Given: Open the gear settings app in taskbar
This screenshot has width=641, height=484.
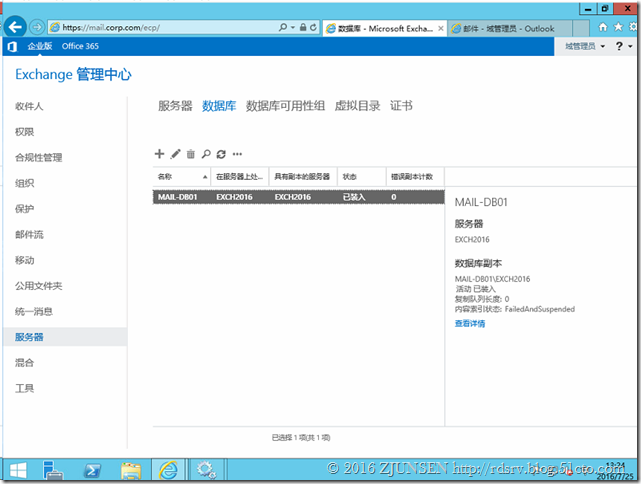Looking at the screenshot, I should click(x=206, y=470).
